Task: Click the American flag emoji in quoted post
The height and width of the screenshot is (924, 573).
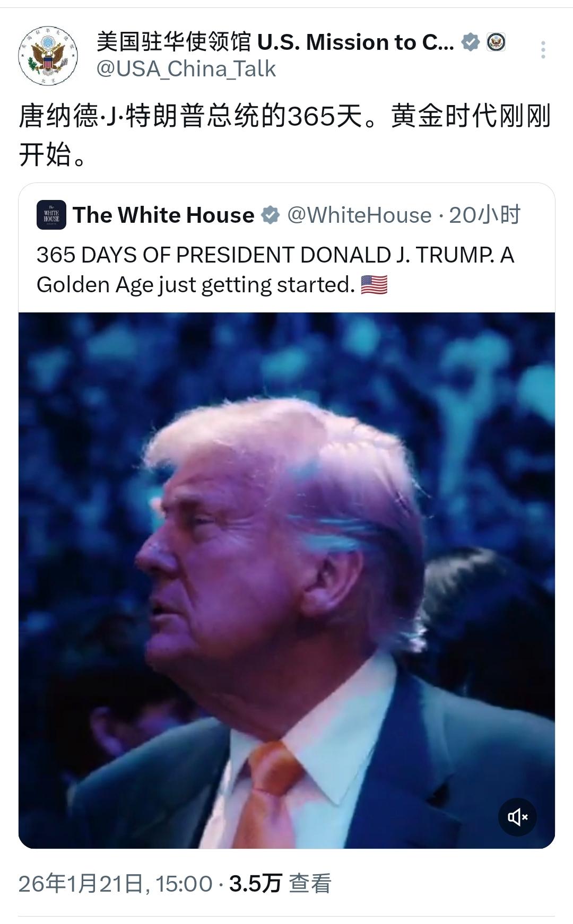Action: tap(374, 285)
